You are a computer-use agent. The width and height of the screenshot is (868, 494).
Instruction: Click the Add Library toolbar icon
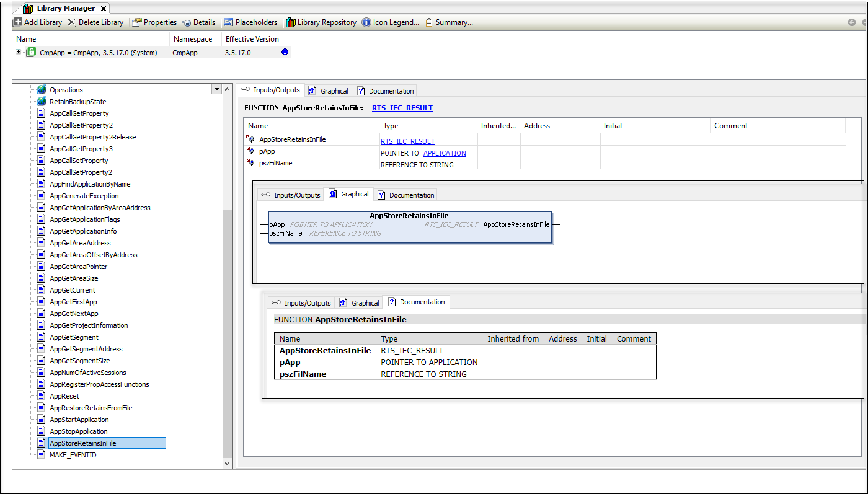[x=18, y=22]
